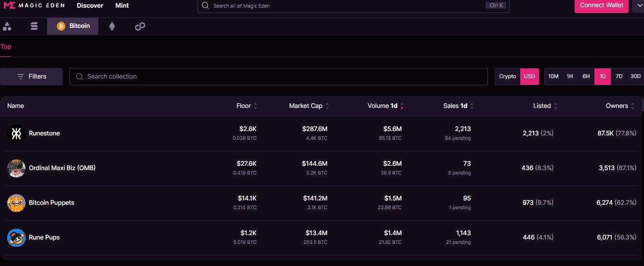Click Runestone floor price $2.6K
Image resolution: width=644 pixels, height=266 pixels.
coord(248,129)
